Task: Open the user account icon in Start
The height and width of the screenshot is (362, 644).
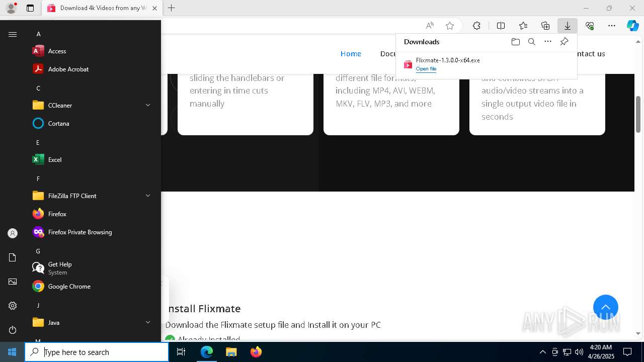Action: (13, 233)
